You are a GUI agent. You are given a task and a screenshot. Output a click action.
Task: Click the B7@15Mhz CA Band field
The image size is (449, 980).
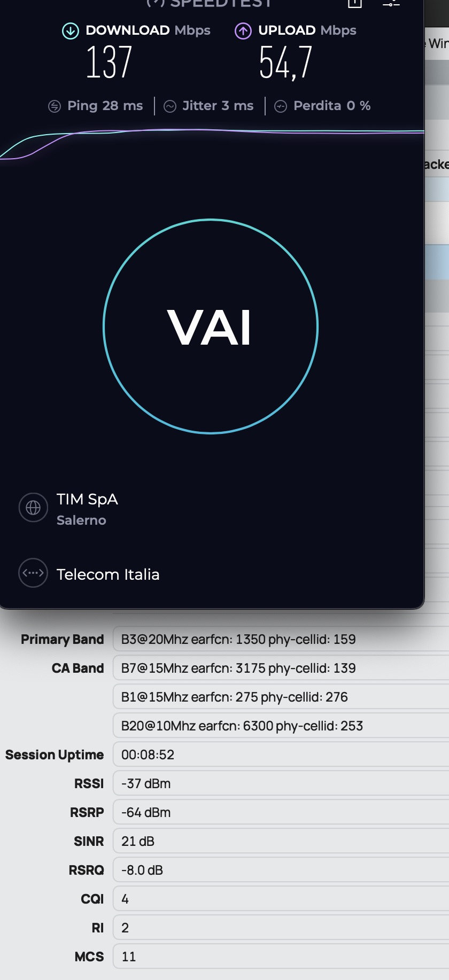click(281, 668)
